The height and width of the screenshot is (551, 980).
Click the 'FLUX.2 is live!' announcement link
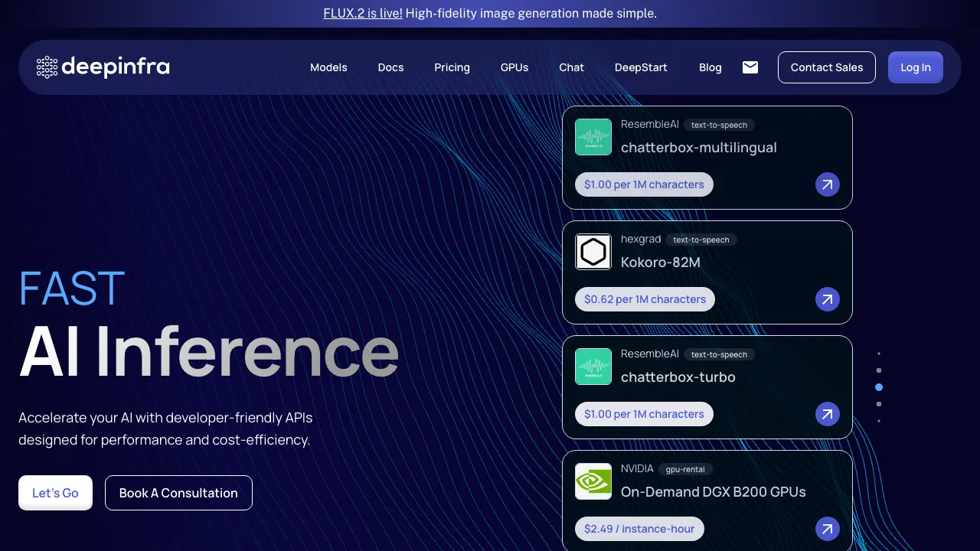click(362, 13)
